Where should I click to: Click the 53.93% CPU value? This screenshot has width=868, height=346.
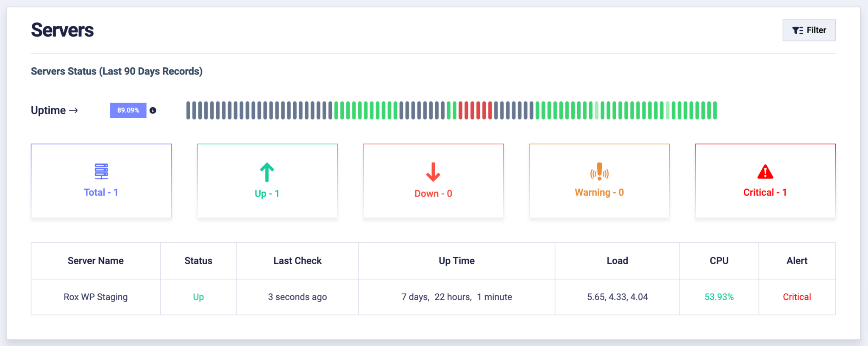pos(719,297)
